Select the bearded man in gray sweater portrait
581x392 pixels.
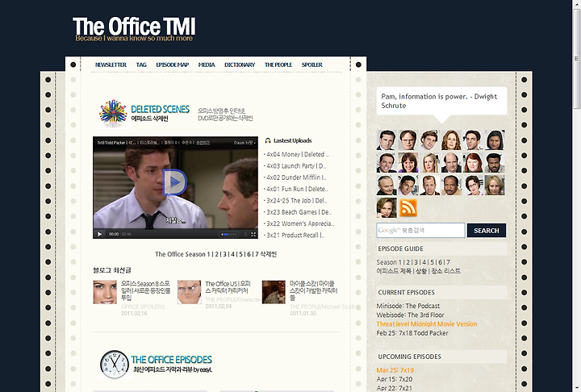(x=495, y=163)
